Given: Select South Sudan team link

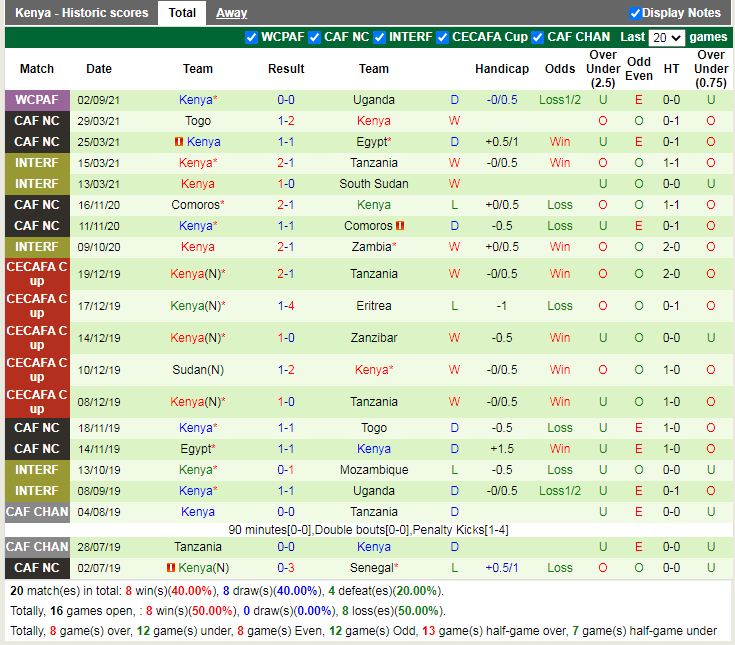Looking at the screenshot, I should (374, 184).
